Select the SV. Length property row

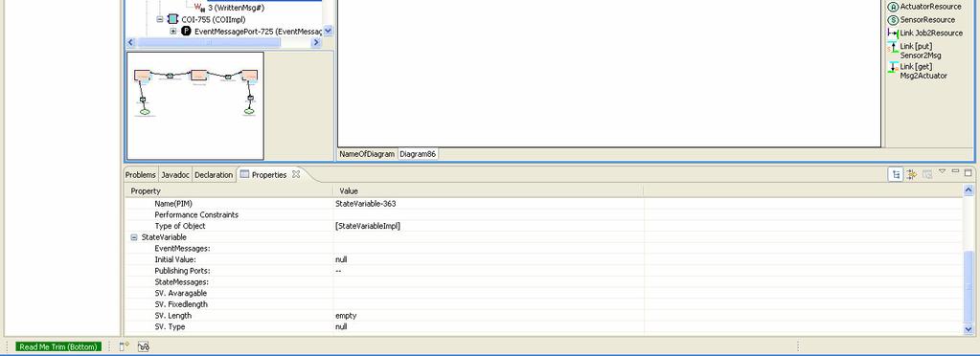point(544,316)
